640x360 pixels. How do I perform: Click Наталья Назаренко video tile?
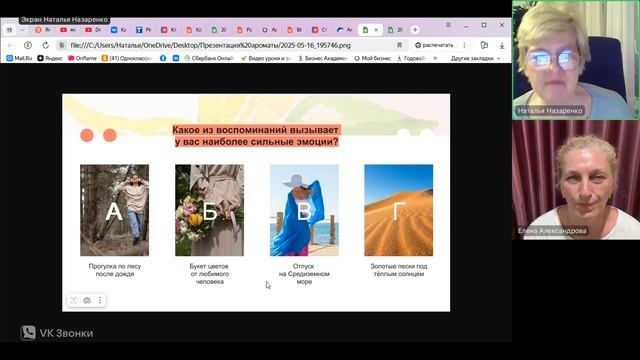tap(576, 60)
